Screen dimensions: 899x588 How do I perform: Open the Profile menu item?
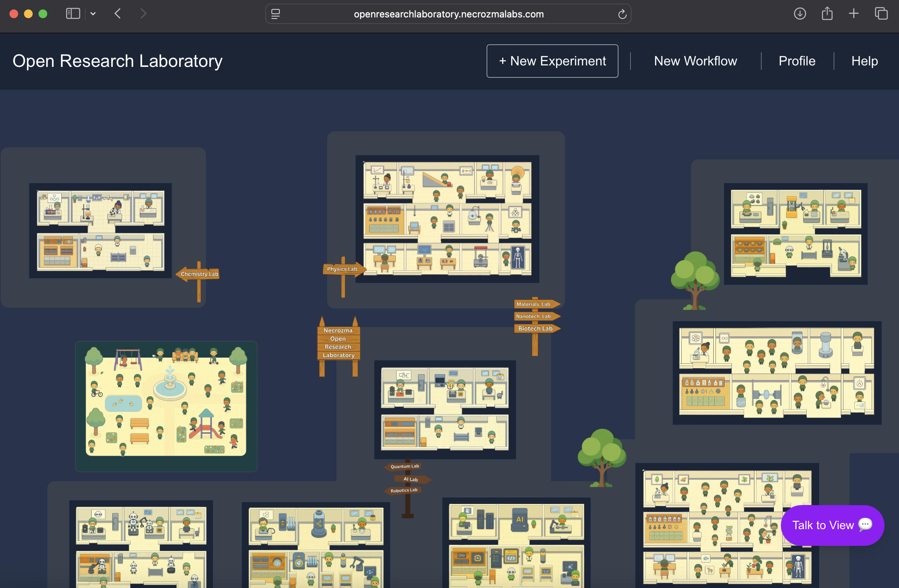click(x=797, y=61)
